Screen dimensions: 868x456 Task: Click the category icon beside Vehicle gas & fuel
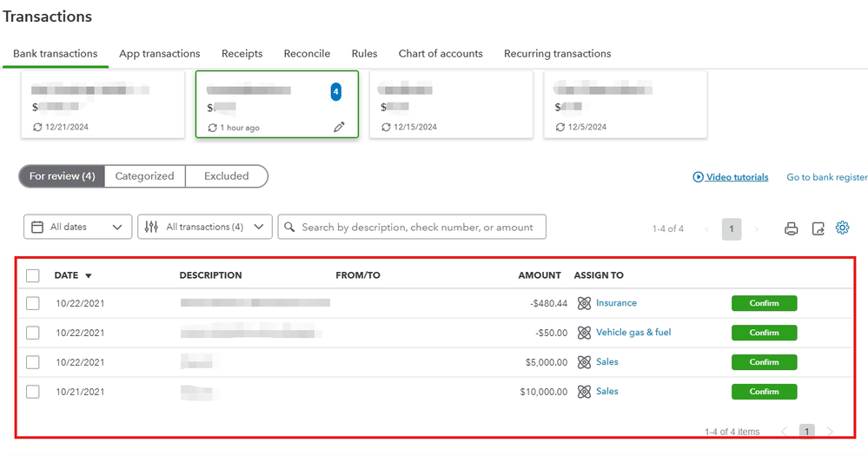[x=584, y=333]
